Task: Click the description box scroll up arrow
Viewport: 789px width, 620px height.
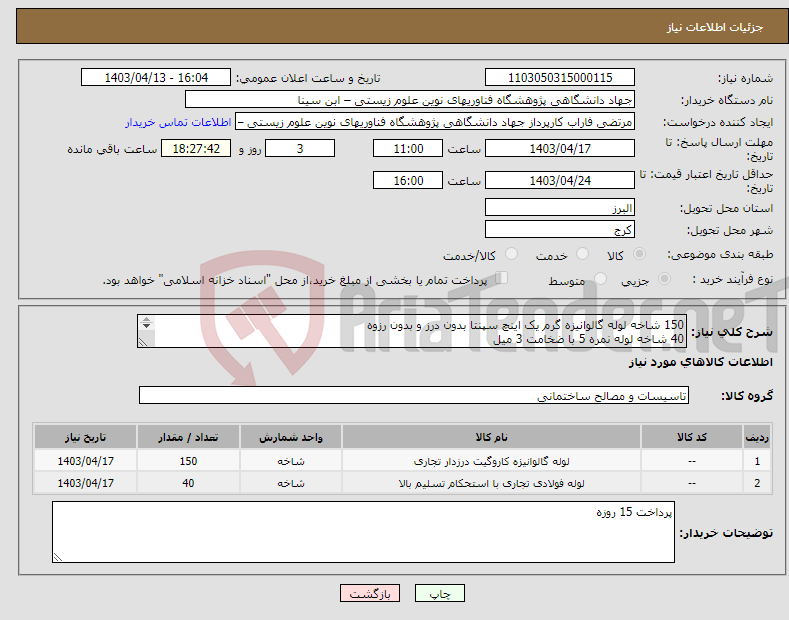Action: pos(146,319)
